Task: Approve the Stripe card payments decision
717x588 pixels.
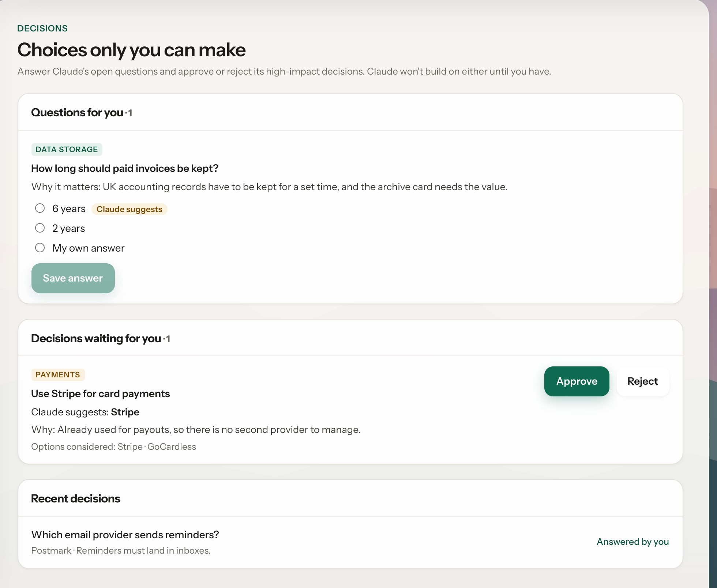Action: (x=577, y=381)
